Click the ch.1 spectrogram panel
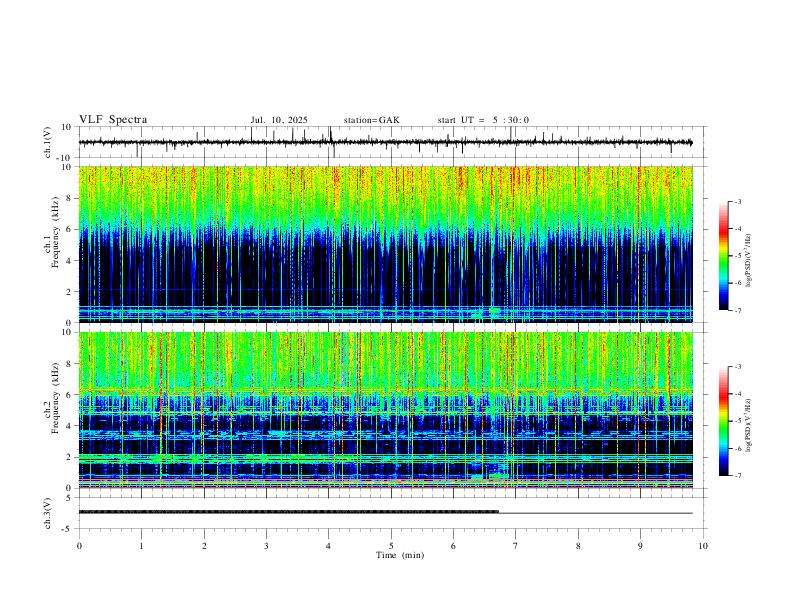 (385, 244)
